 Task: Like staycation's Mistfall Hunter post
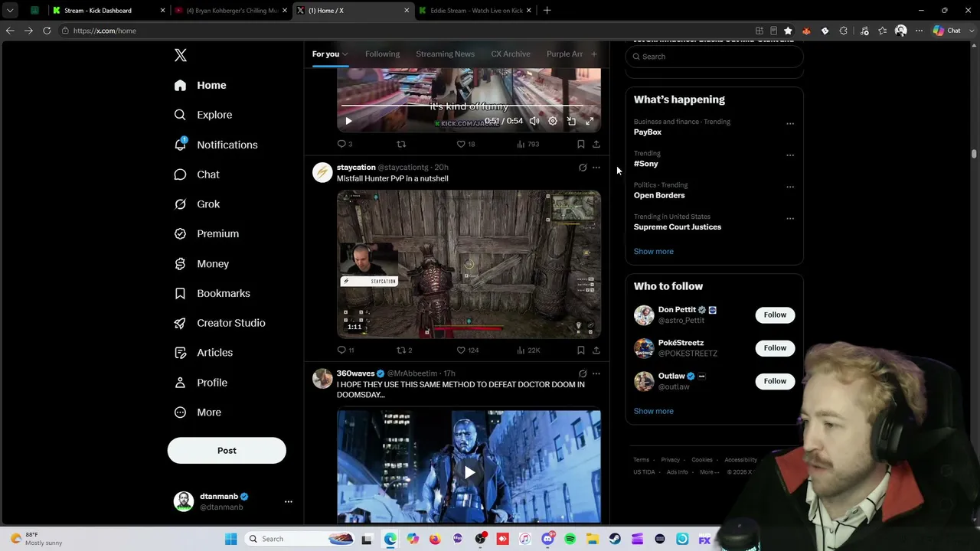[467, 350]
